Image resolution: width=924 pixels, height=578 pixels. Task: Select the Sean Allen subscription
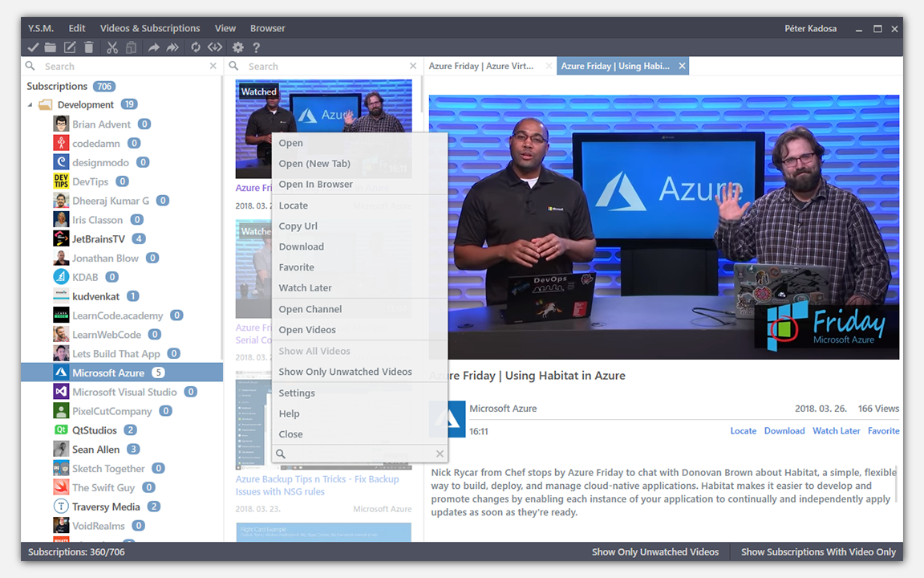[x=95, y=450]
